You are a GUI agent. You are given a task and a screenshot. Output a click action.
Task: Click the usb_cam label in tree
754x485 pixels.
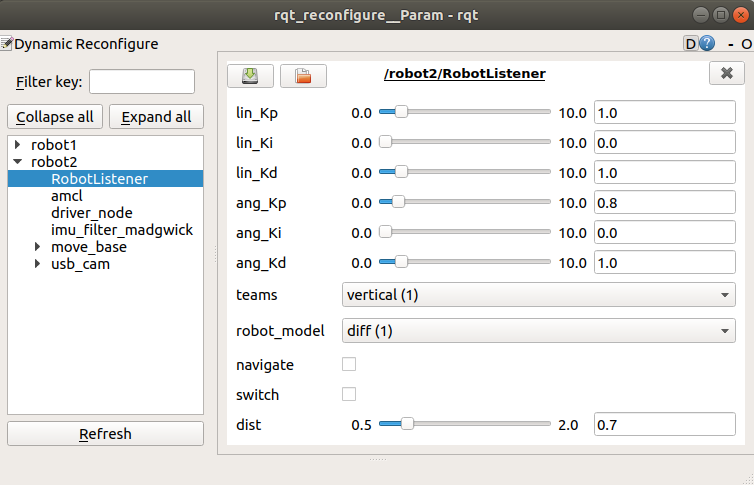pyautogui.click(x=80, y=264)
